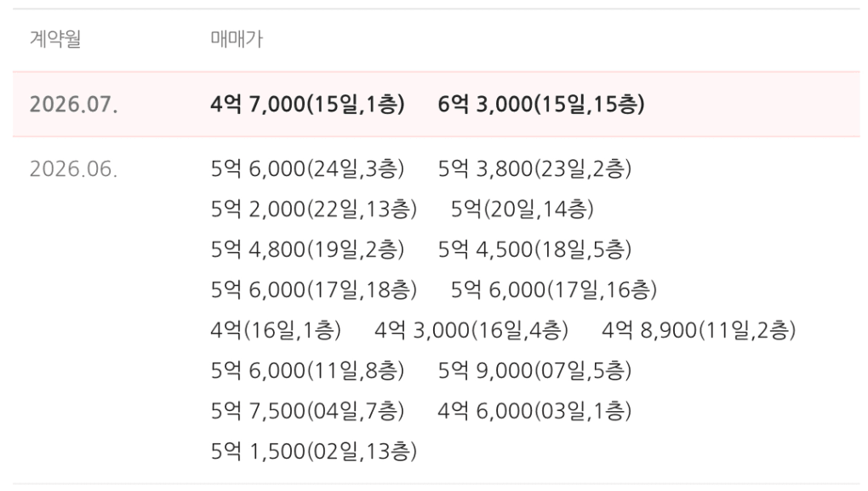Screen dimensions: 868x491
Task: Select the 5억 6,000(17일,16층) entry
Action: coord(554,290)
